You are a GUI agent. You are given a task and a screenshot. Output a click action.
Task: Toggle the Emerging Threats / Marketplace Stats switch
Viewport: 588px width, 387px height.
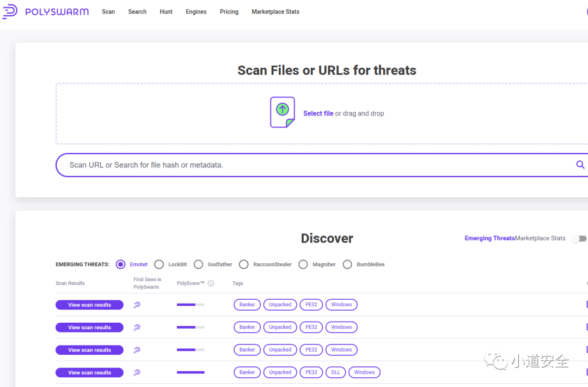point(579,238)
